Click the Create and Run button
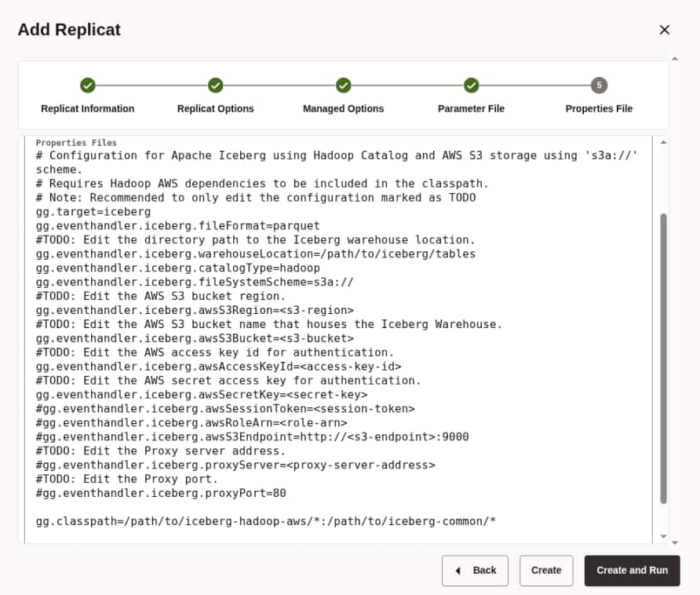The height and width of the screenshot is (595, 700). click(x=633, y=571)
